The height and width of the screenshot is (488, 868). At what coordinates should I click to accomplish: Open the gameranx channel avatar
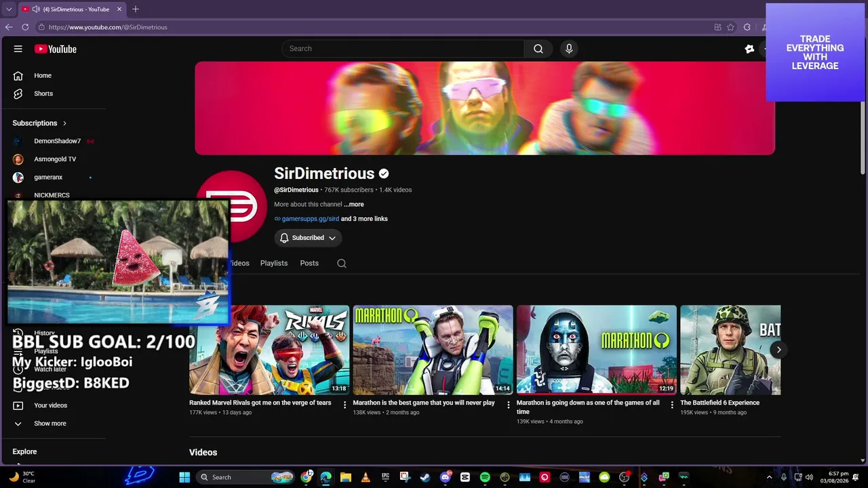pos(18,177)
